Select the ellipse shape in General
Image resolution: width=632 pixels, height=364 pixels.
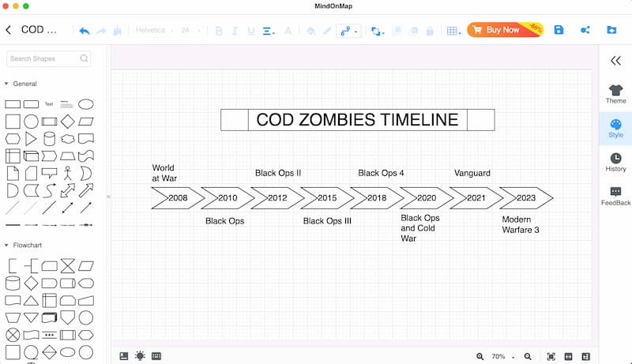(x=86, y=104)
